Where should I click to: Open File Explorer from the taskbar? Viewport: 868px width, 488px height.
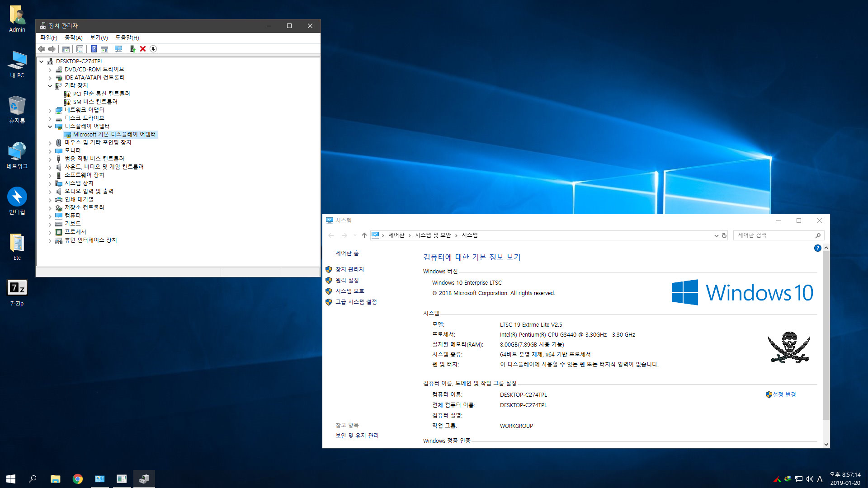55,479
